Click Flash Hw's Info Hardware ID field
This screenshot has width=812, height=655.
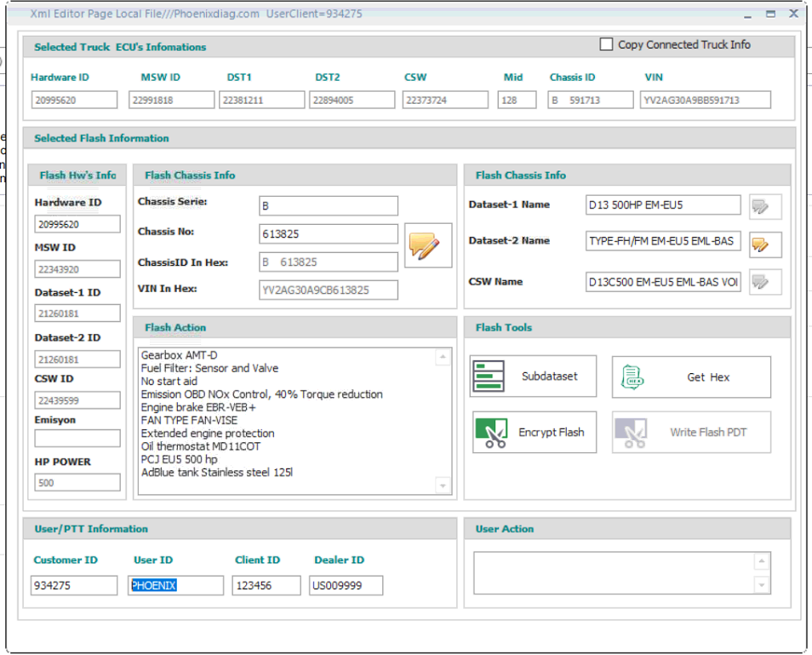point(77,224)
